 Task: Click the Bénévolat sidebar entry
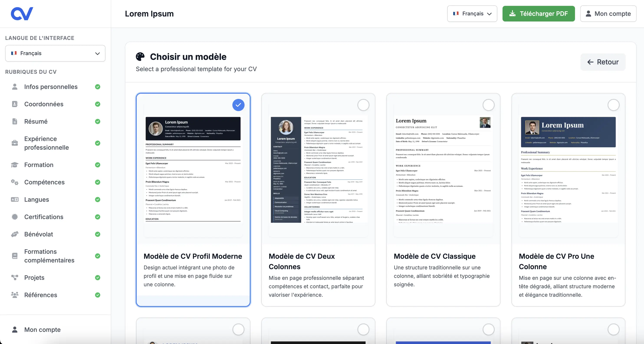point(38,234)
